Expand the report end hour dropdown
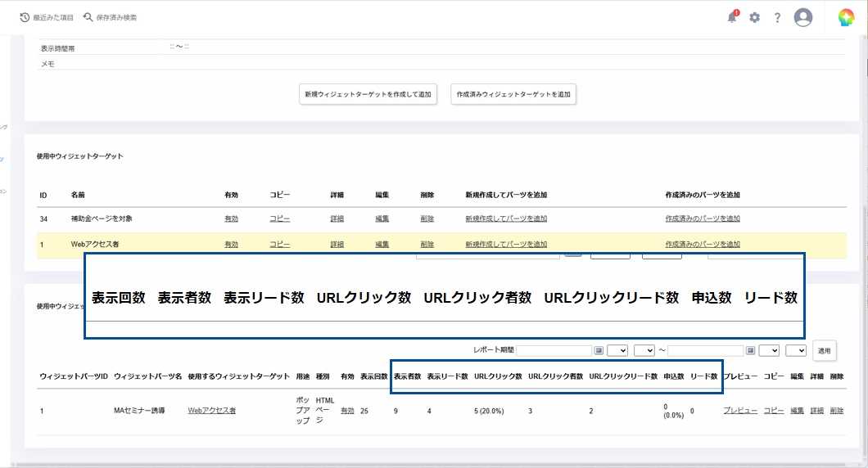 click(x=769, y=351)
